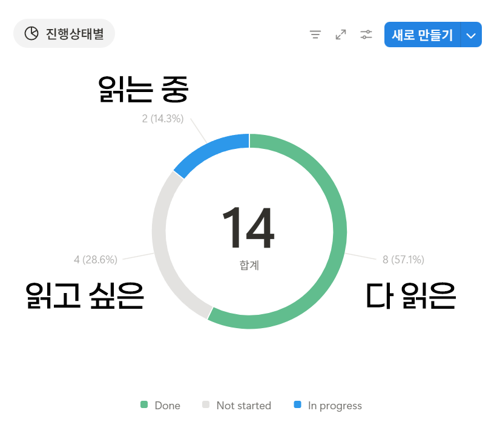Click the 합계 label under the total
Image resolution: width=497 pixels, height=448 pixels.
coord(249,265)
